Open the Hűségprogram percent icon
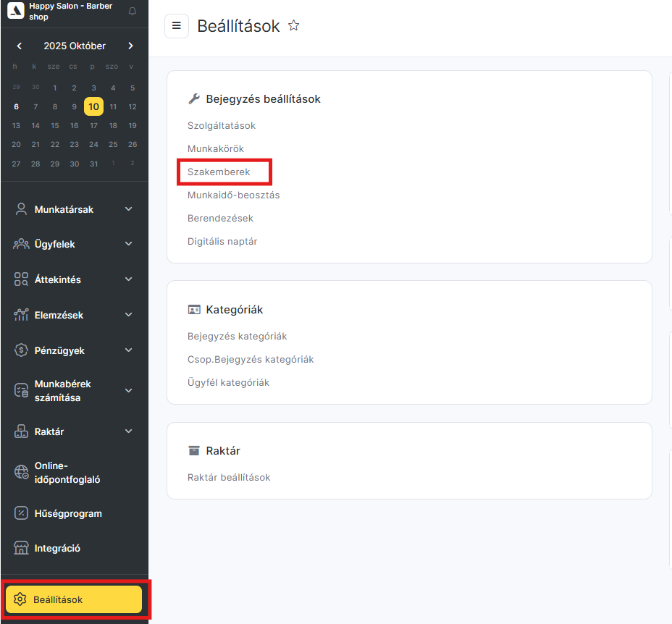Screen dimensions: 672x624 (x=21, y=513)
